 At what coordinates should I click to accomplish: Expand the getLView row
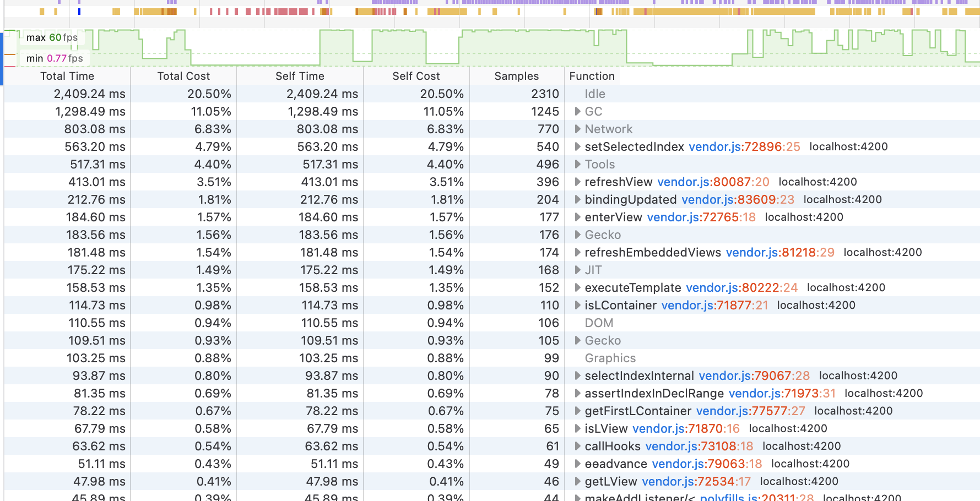pos(577,481)
